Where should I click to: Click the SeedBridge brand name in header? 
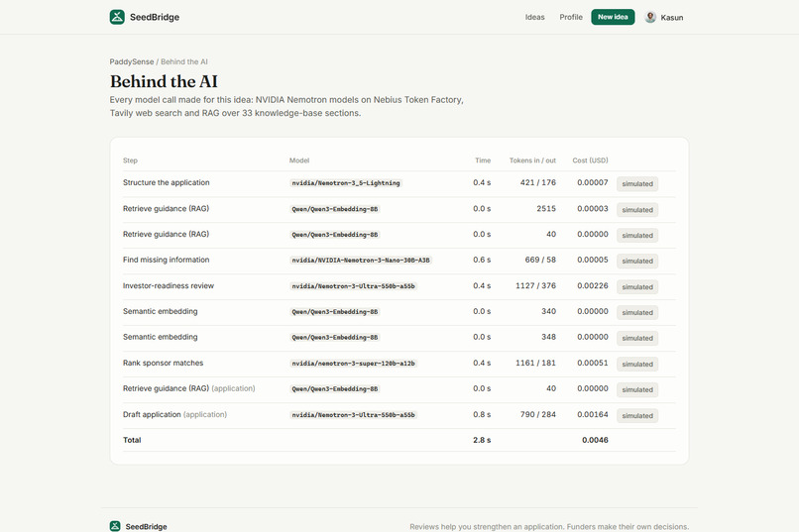tap(155, 17)
